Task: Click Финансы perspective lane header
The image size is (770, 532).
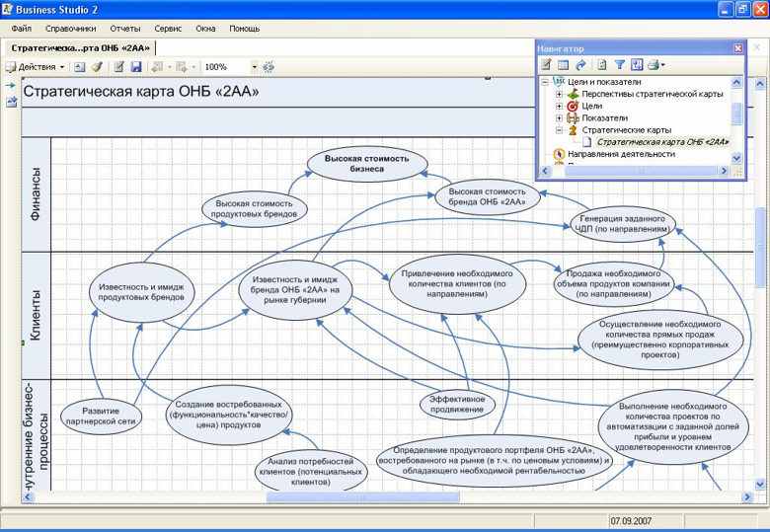Action: point(37,194)
